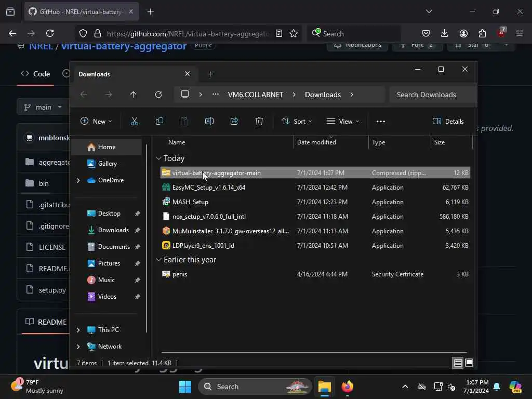The width and height of the screenshot is (532, 399).
Task: Open the main branch dropdown on GitHub
Action: [43, 107]
